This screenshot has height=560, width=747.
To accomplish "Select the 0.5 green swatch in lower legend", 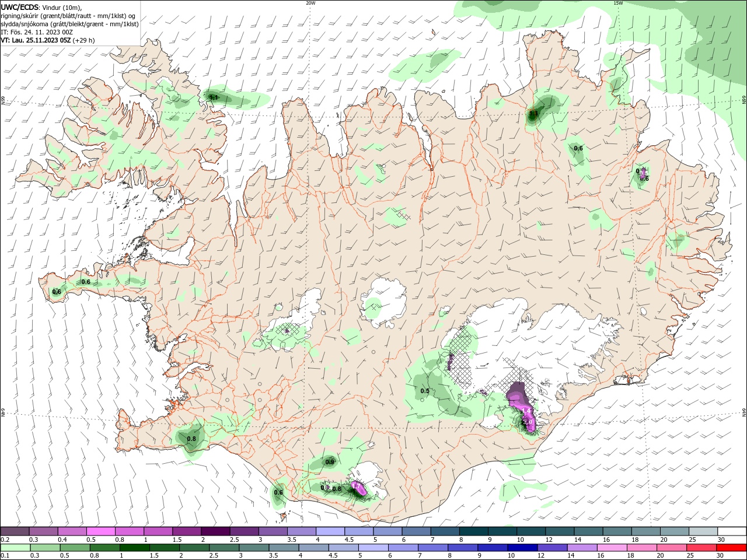I will point(75,548).
